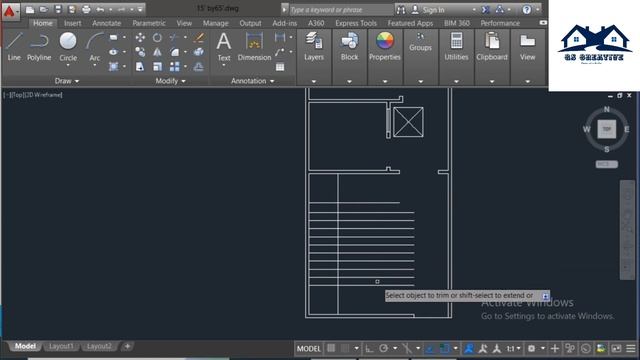
Task: Click the Offset tool icon
Action: pyautogui.click(x=199, y=67)
